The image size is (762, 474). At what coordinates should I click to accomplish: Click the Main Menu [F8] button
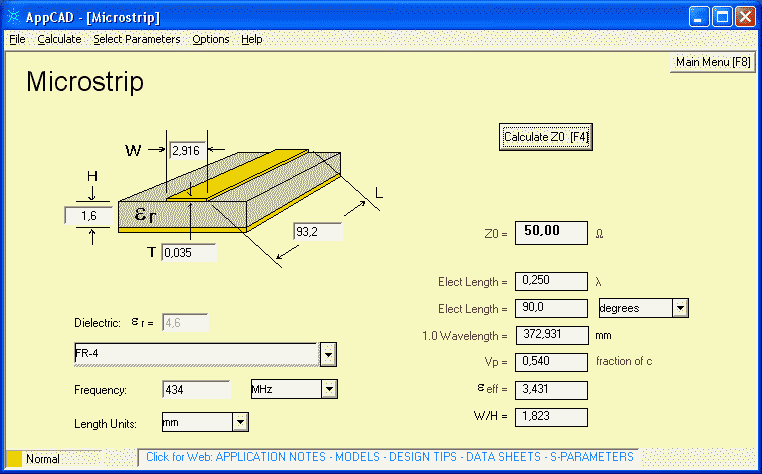point(712,62)
